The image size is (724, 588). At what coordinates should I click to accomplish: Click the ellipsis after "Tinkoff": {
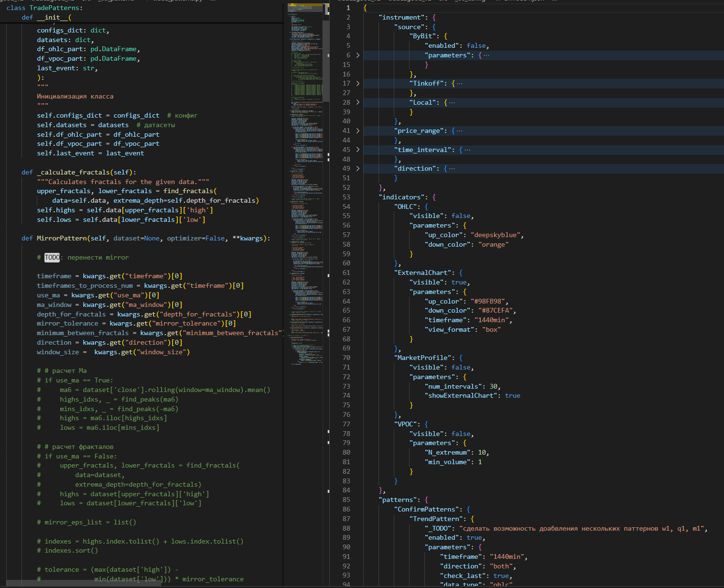point(460,83)
